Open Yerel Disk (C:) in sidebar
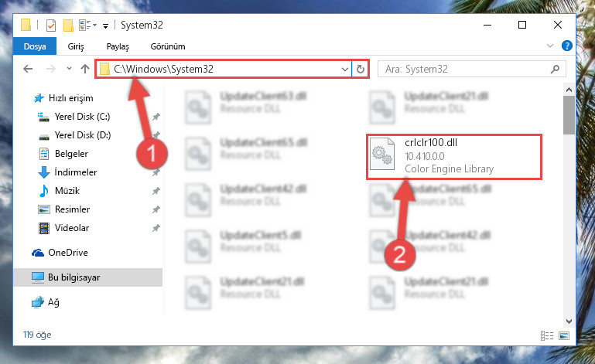 pyautogui.click(x=82, y=117)
